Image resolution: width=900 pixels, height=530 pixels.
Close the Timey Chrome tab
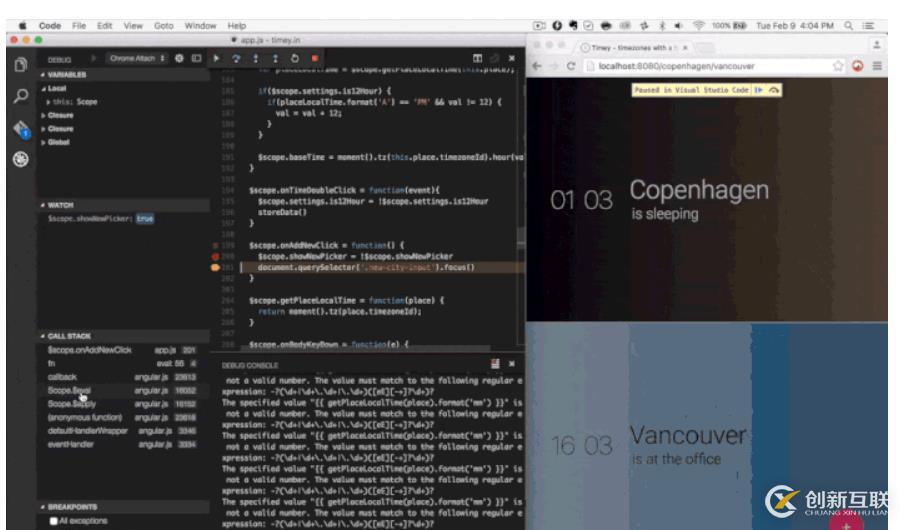685,48
